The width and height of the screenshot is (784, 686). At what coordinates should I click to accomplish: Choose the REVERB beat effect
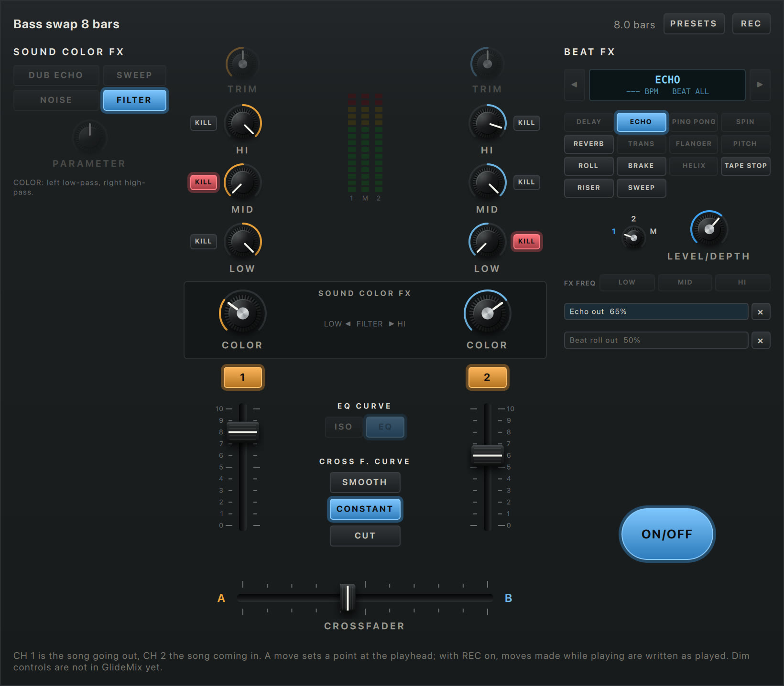[588, 144]
